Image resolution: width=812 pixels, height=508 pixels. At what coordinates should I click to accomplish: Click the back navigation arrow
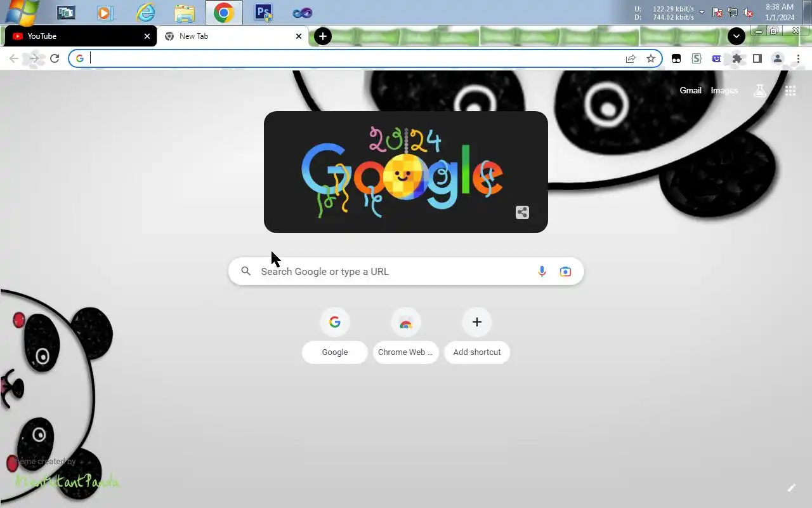tap(14, 58)
